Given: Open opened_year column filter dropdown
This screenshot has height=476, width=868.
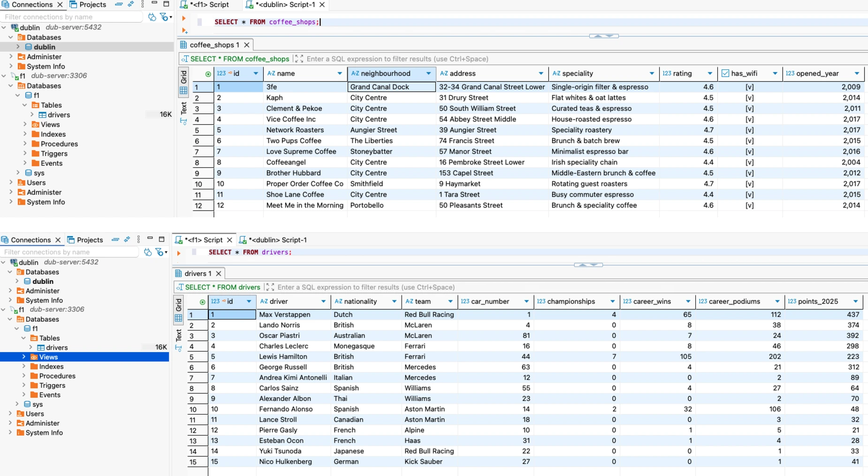Looking at the screenshot, I should (857, 74).
